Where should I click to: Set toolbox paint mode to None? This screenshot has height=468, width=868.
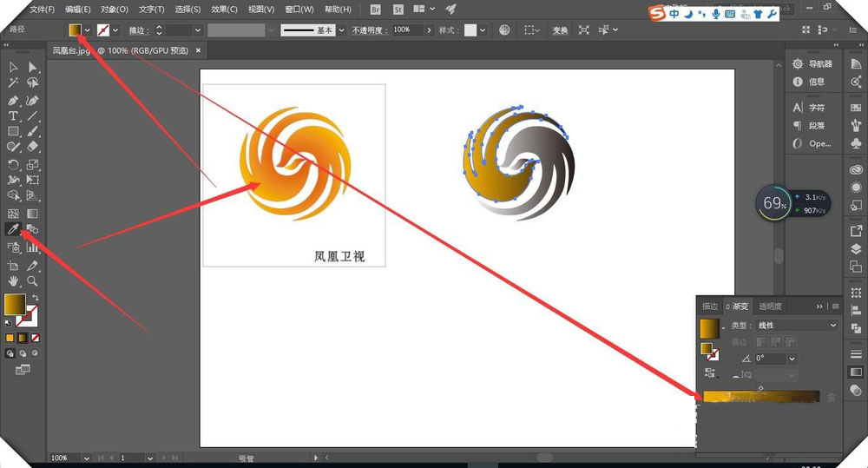coord(35,338)
